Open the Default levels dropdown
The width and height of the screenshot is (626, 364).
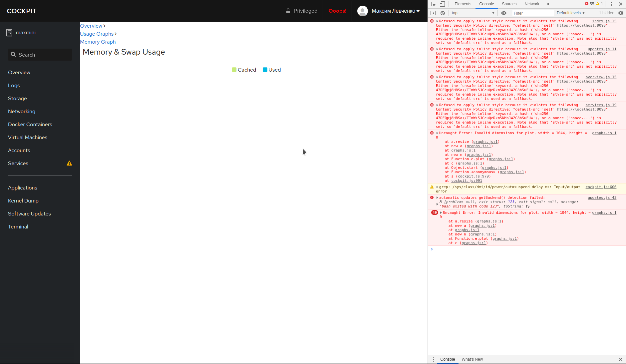pyautogui.click(x=570, y=13)
